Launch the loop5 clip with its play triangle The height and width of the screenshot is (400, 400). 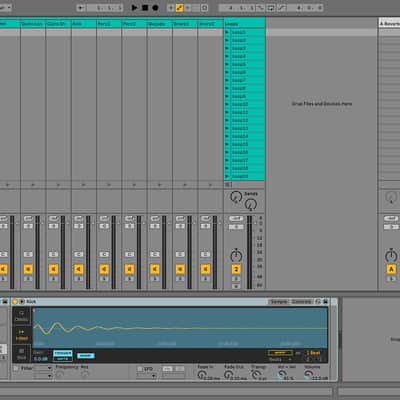point(227,64)
